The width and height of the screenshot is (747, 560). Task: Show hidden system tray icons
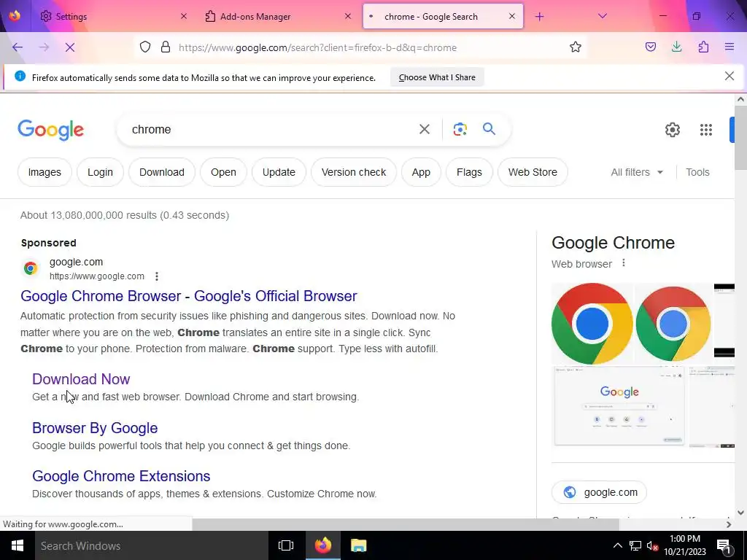click(x=617, y=545)
